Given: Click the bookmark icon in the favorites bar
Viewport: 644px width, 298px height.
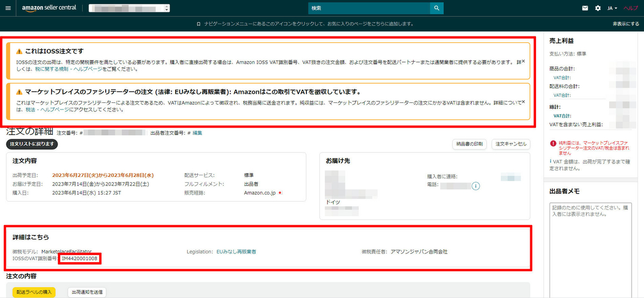Looking at the screenshot, I should coord(199,24).
